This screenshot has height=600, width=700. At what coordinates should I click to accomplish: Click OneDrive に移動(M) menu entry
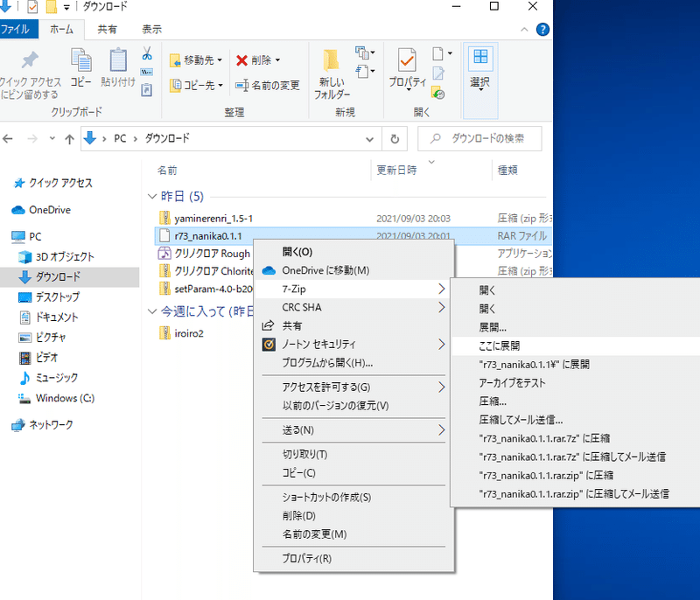353,271
